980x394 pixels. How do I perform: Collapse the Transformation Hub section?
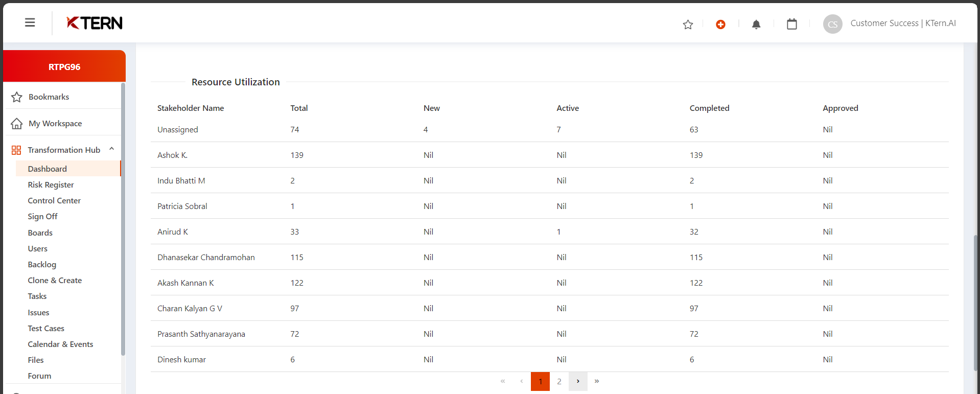tap(111, 149)
